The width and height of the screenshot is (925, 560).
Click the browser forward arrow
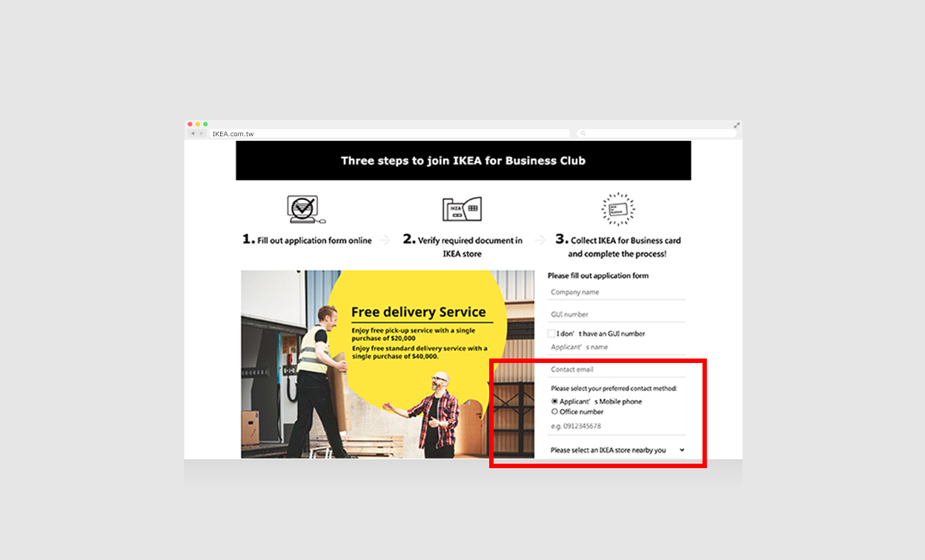(200, 134)
